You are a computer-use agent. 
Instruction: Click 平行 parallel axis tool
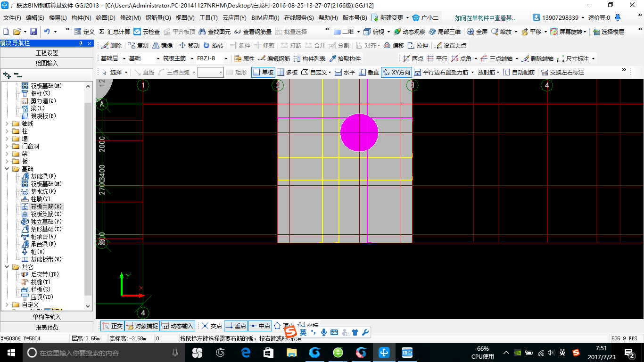click(437, 58)
